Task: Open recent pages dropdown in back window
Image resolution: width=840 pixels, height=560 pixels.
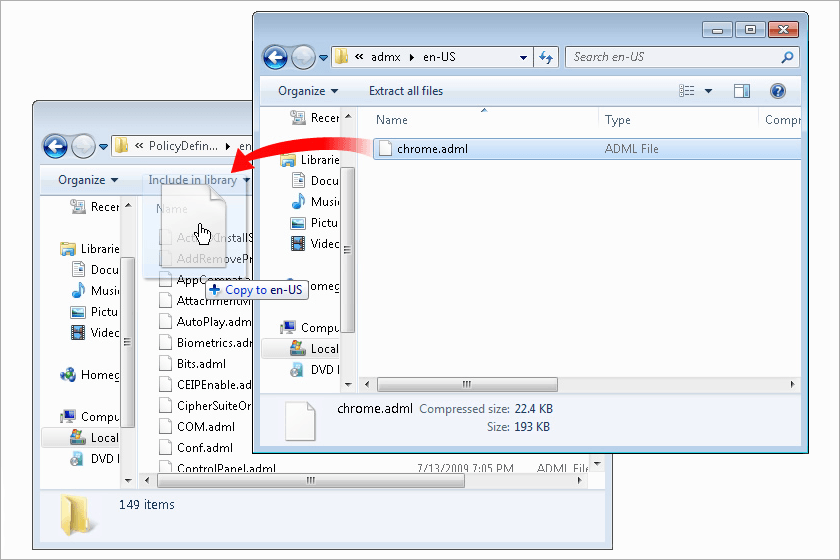Action: point(103,146)
